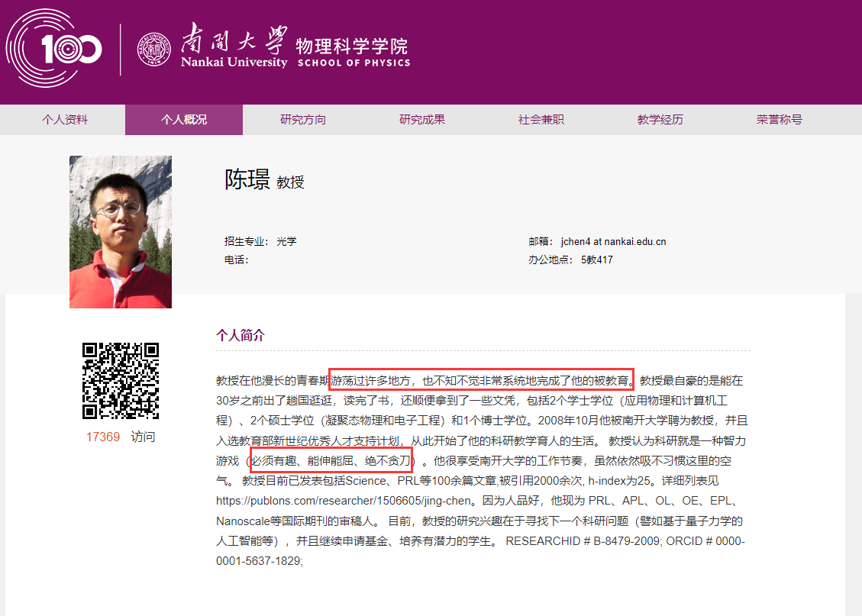Image resolution: width=862 pixels, height=616 pixels.
Task: Click the 个人简介 section heading
Action: tap(241, 335)
